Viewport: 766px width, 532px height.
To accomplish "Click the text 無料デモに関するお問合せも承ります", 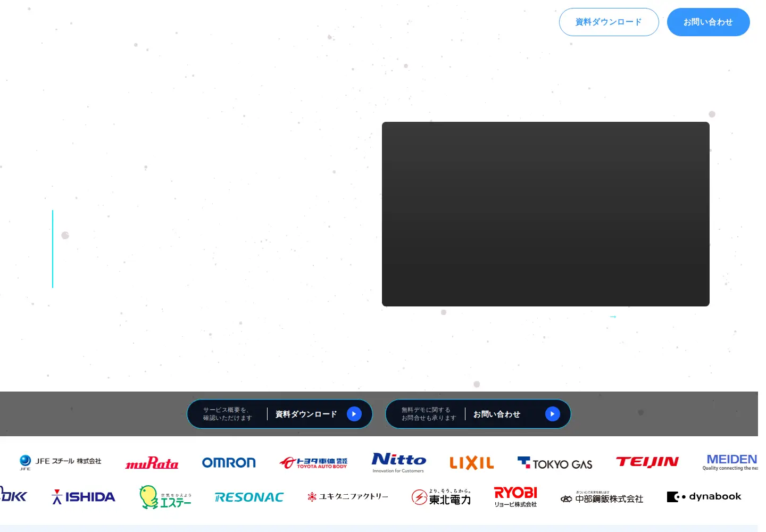I will coord(429,414).
